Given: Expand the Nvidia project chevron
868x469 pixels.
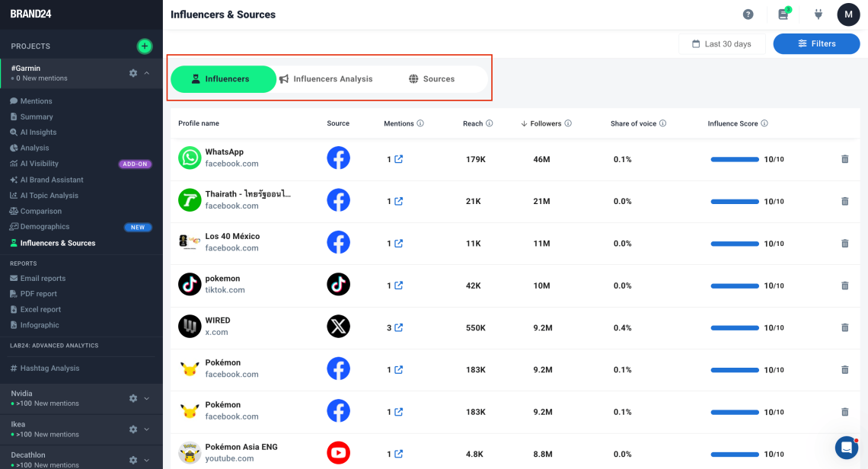Looking at the screenshot, I should (x=147, y=398).
